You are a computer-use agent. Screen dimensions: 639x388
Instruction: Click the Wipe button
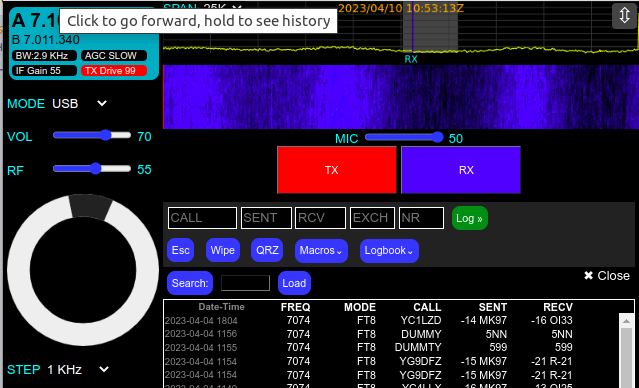(223, 250)
